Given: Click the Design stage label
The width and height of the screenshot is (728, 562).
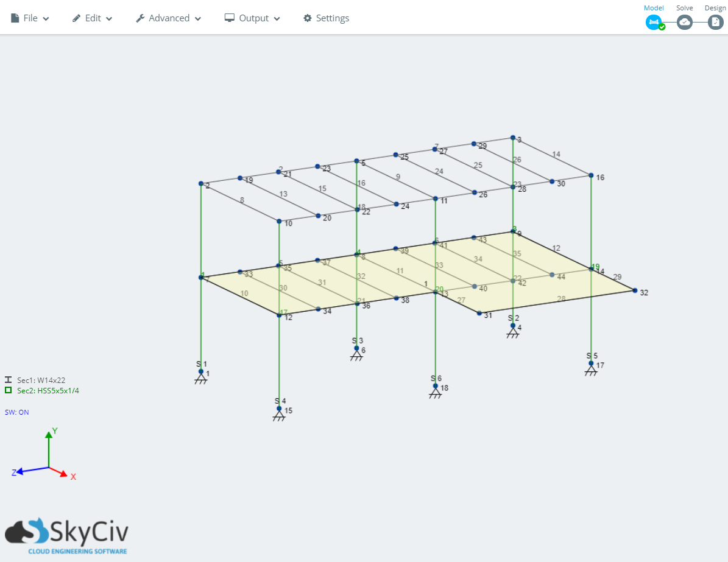Looking at the screenshot, I should click(x=715, y=8).
